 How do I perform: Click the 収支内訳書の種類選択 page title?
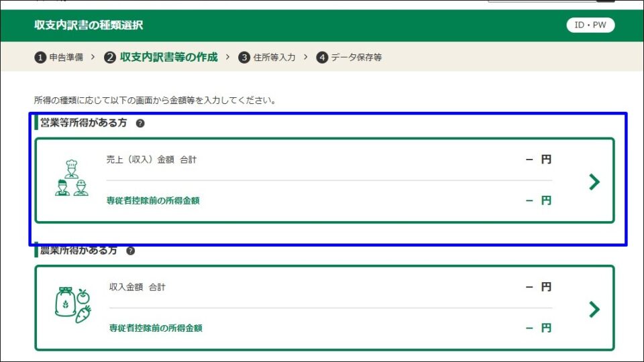pyautogui.click(x=89, y=25)
